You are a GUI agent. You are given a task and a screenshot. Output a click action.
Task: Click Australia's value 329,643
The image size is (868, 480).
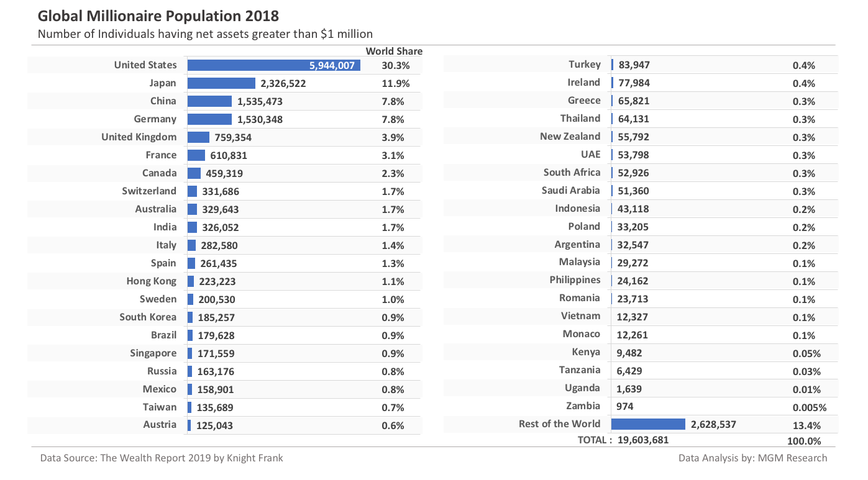(221, 210)
